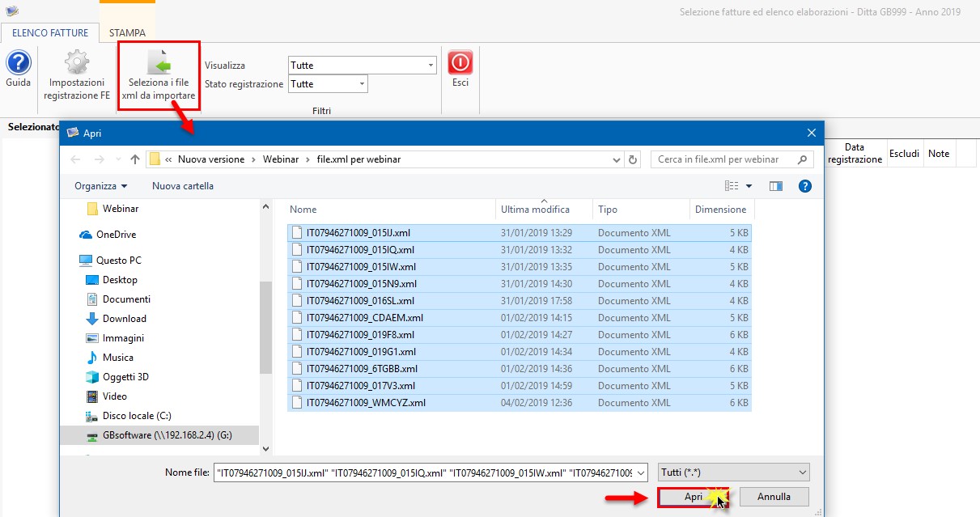Screen dimensions: 980x517
Task: Refresh the folder view in Apri dialog
Action: (x=634, y=159)
